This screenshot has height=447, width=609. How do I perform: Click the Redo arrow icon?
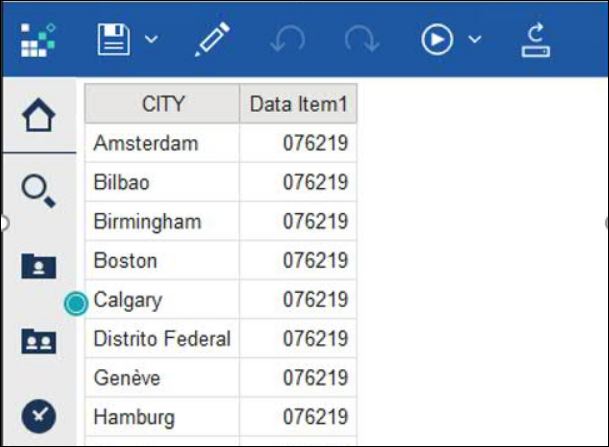362,39
